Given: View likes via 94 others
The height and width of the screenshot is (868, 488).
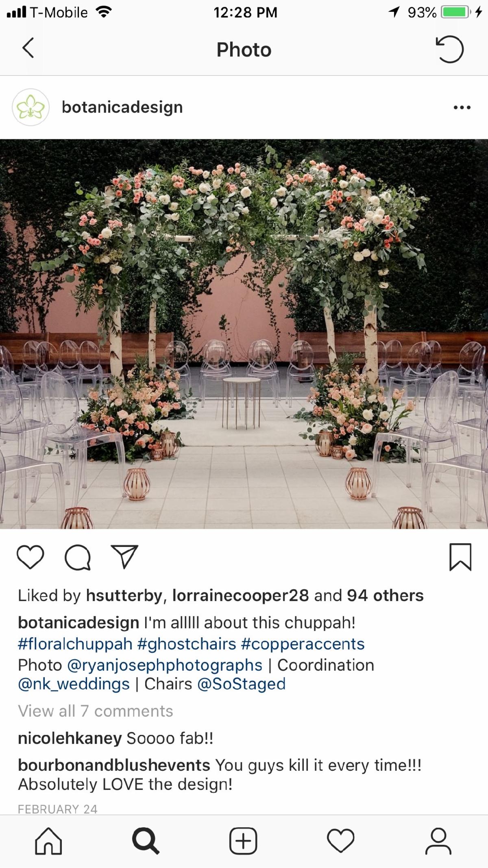Looking at the screenshot, I should [385, 595].
